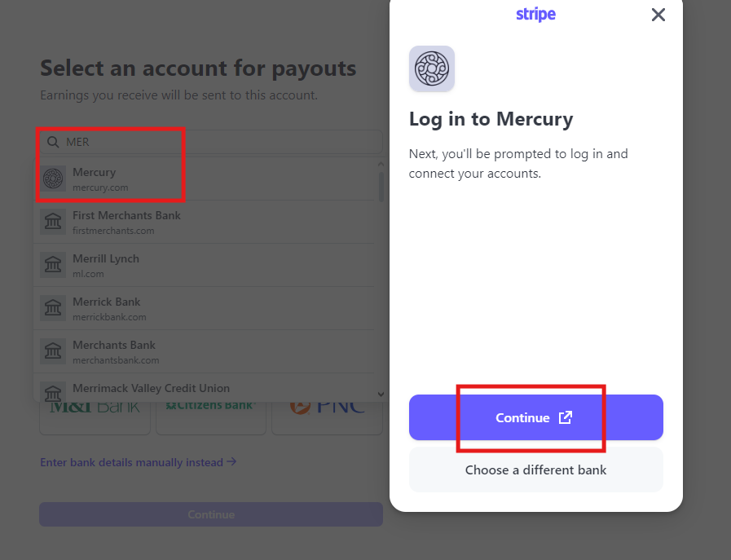Screen dimensions: 731x560
Task: Select Merrimack Valley Credit Union result
Action: pos(151,388)
